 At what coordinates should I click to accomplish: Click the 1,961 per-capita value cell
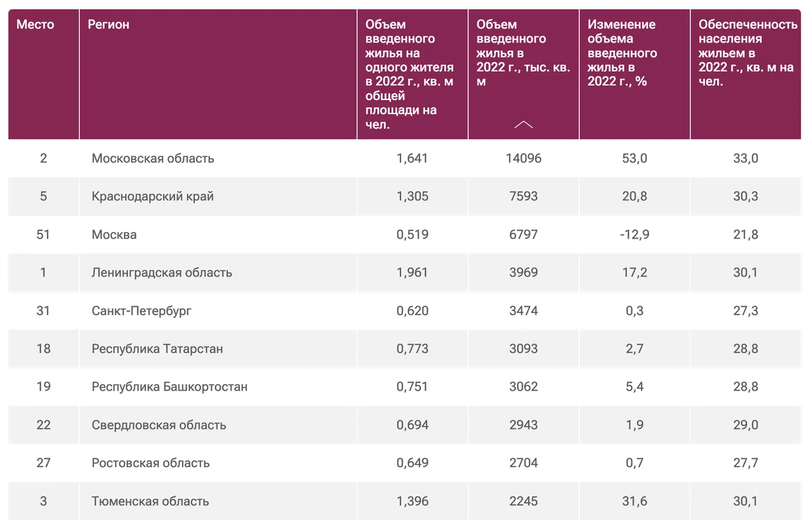point(412,272)
